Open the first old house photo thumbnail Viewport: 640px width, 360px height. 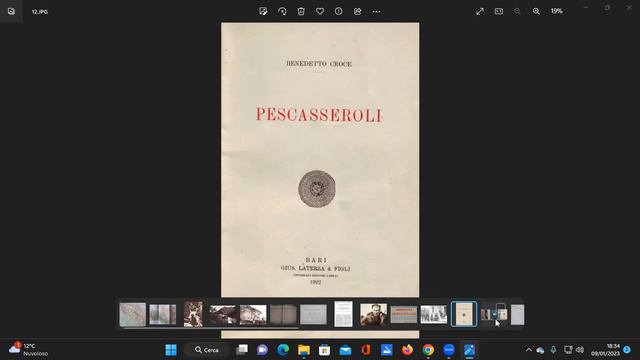coord(223,315)
